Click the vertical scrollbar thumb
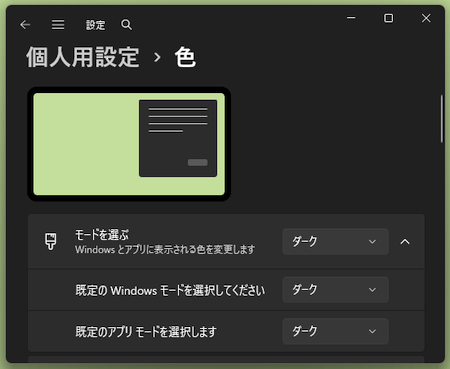 point(442,119)
